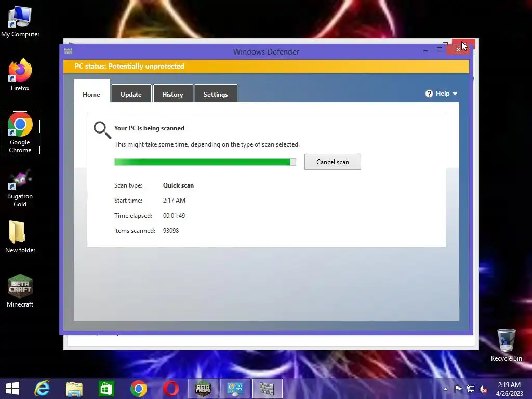Screen dimensions: 532x399
Task: Launch Firefox from the desktop
Action: pos(20,75)
